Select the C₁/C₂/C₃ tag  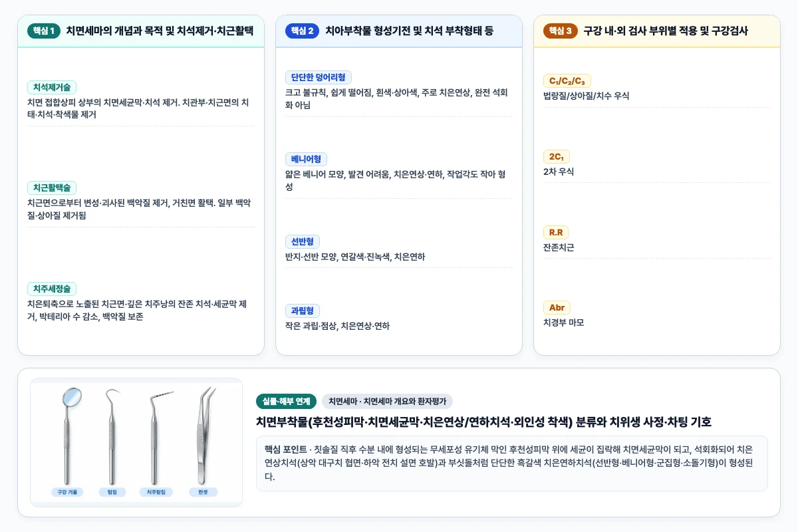[567, 80]
